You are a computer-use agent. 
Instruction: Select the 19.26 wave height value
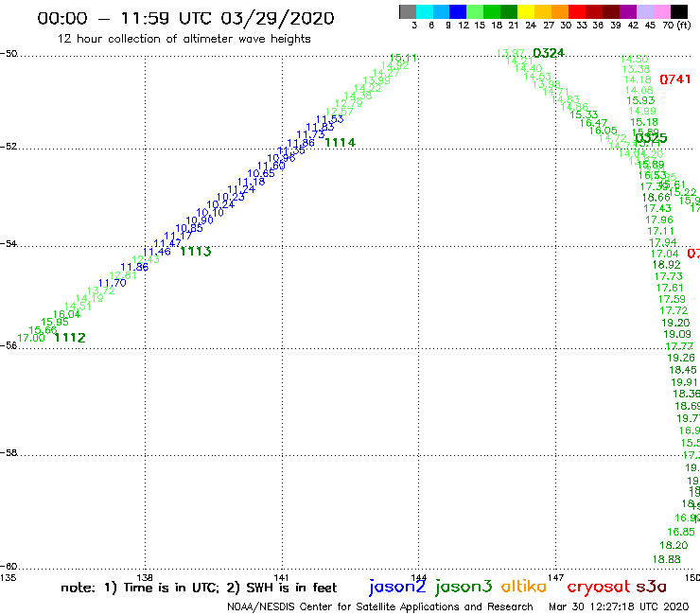tap(681, 358)
